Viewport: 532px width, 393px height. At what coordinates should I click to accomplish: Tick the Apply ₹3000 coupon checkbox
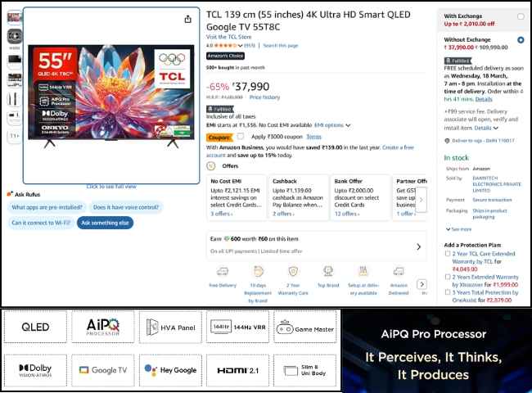tap(240, 136)
